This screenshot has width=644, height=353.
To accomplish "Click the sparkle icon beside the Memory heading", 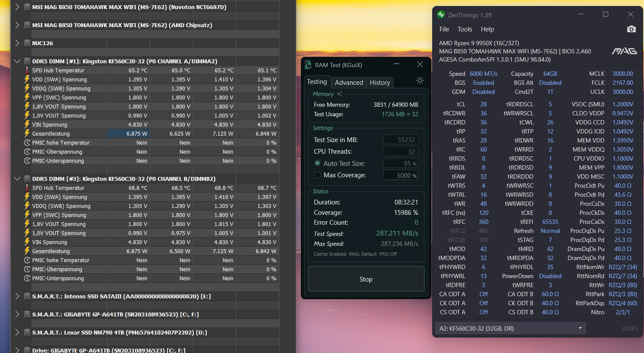I will point(340,94).
